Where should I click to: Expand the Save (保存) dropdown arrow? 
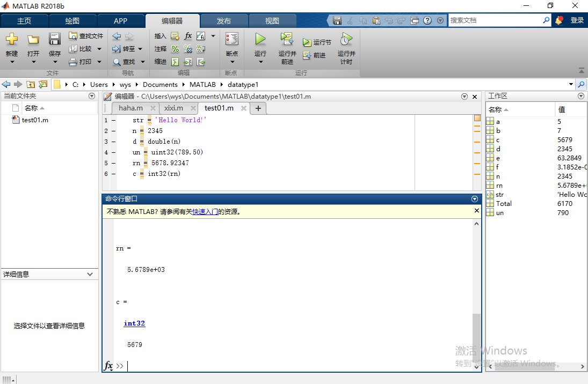[x=55, y=62]
